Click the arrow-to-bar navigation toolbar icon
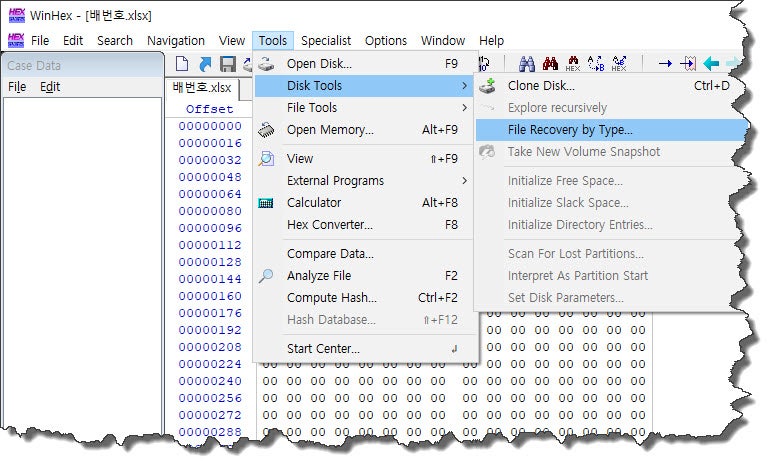 pyautogui.click(x=688, y=64)
